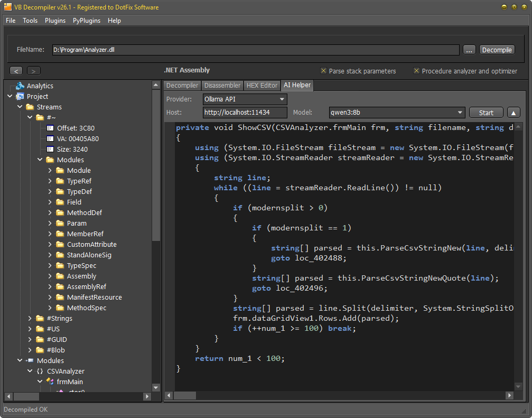
Task: Click the Param folder icon
Action: [x=60, y=223]
